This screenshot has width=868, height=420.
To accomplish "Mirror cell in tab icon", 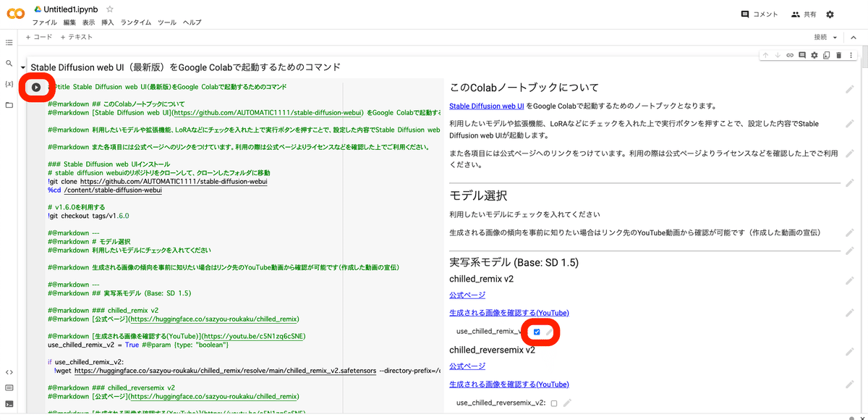I will [826, 55].
